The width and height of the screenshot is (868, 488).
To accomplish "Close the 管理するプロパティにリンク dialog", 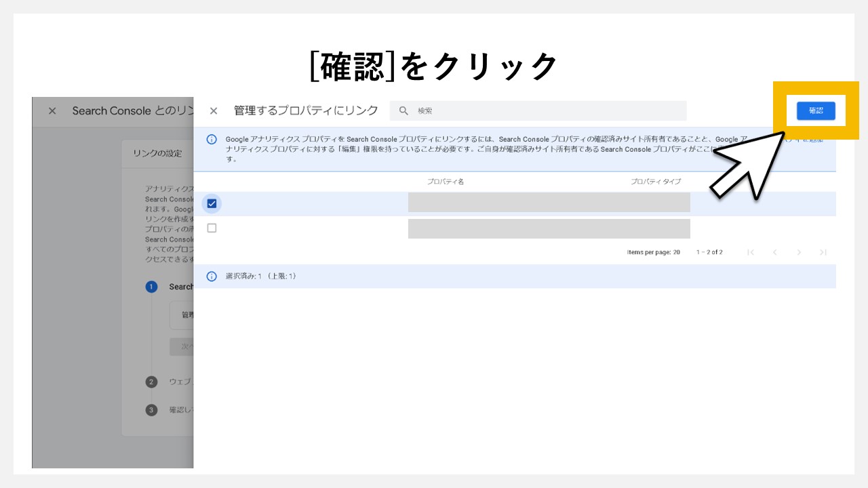I will (x=214, y=110).
